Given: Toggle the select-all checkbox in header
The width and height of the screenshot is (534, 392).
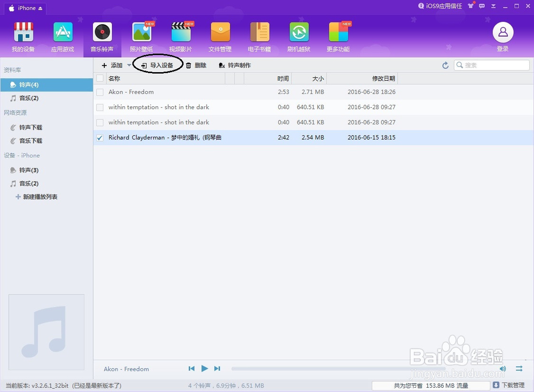Looking at the screenshot, I should pyautogui.click(x=100, y=79).
